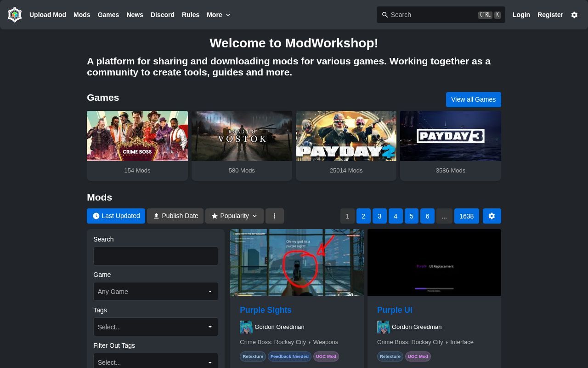Viewport: 588px width, 368px height.
Task: Jump to last page 1638
Action: click(467, 216)
